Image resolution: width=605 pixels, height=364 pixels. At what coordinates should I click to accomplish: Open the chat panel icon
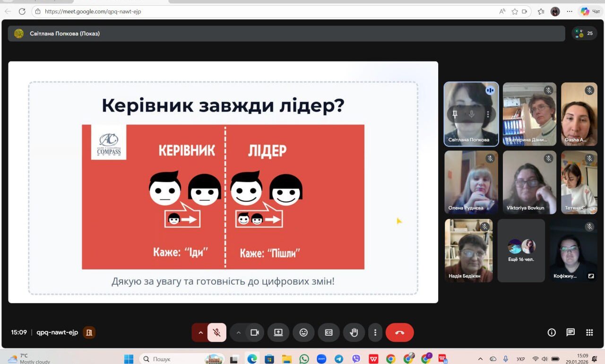pyautogui.click(x=570, y=332)
